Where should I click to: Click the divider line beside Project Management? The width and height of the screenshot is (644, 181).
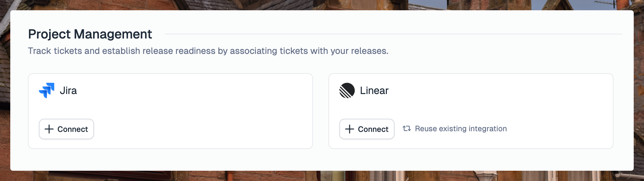(x=393, y=34)
